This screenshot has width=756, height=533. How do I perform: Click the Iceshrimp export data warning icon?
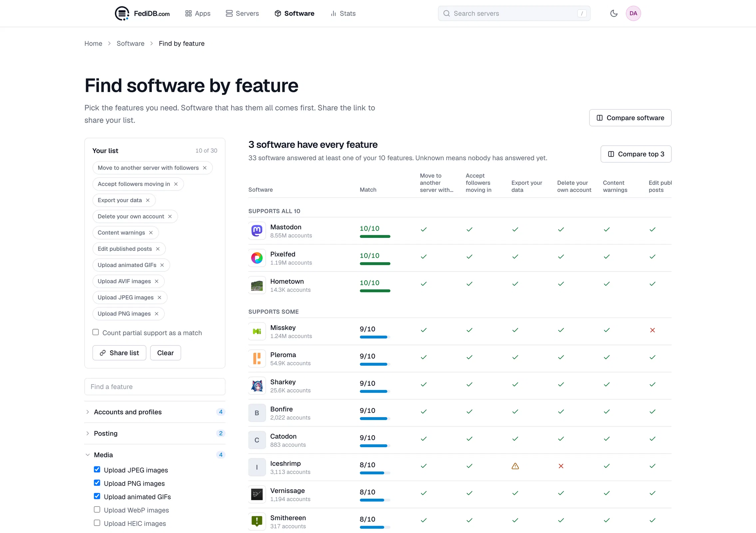(x=515, y=466)
